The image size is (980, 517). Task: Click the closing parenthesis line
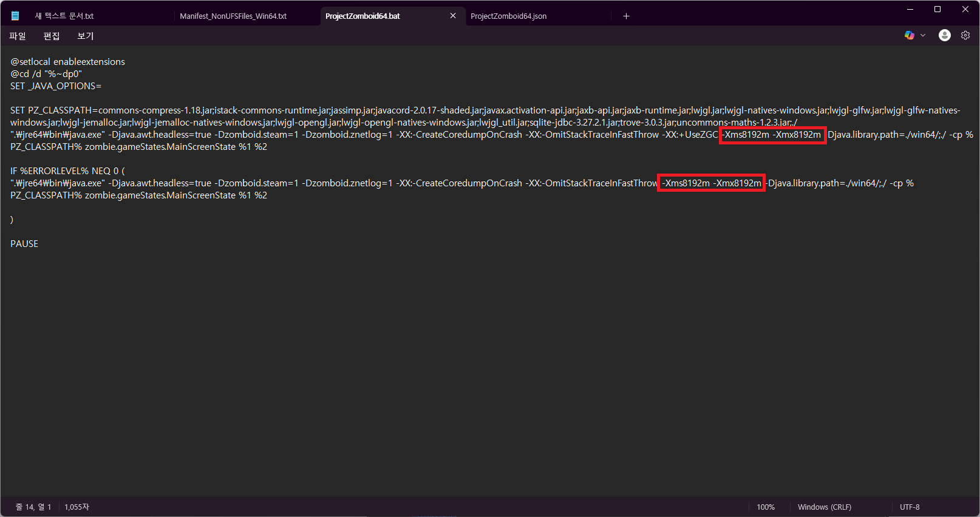coord(12,220)
